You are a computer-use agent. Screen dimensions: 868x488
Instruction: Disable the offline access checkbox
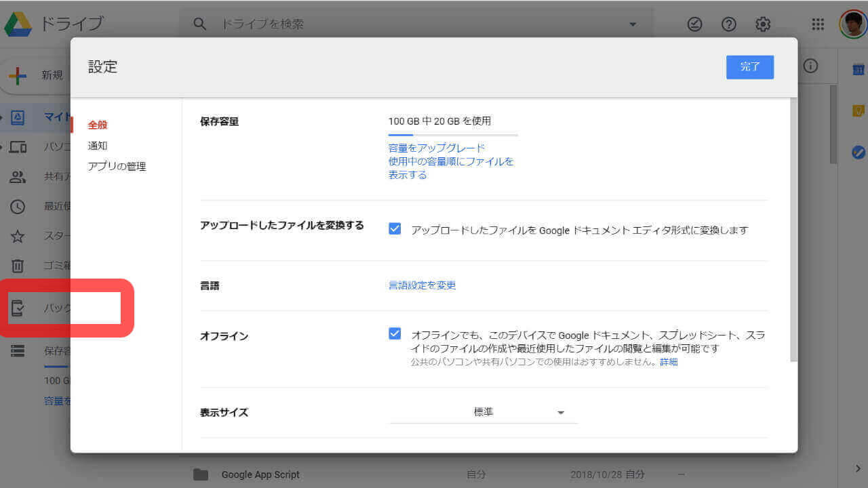pos(395,334)
